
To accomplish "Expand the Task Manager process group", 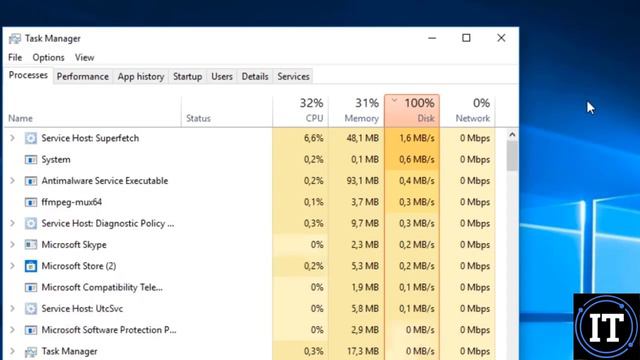I will point(12,351).
